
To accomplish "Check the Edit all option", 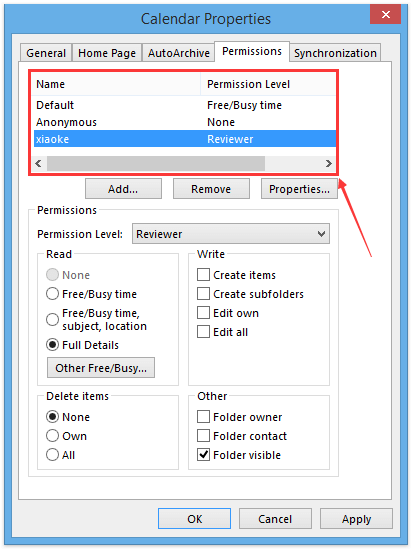I will 204,332.
